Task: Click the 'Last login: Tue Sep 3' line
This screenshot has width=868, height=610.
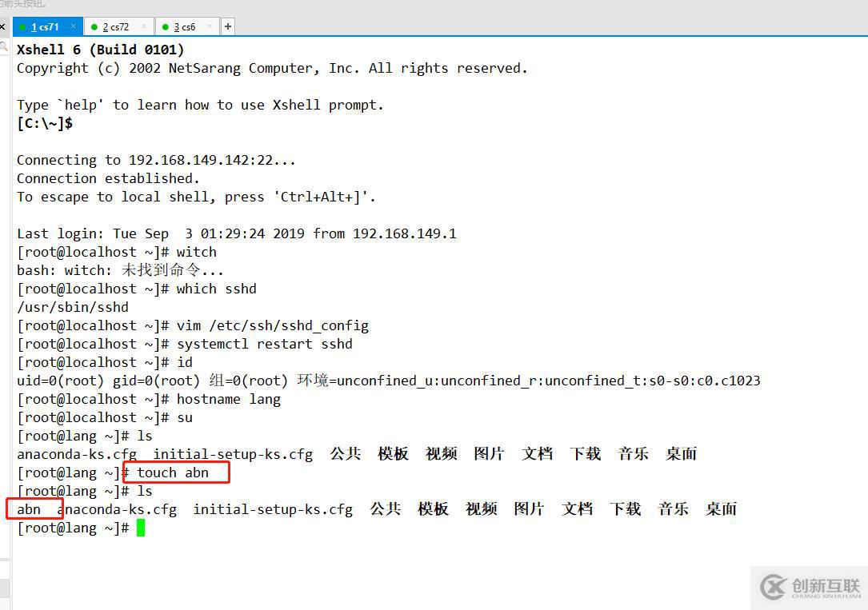Action: 236,234
